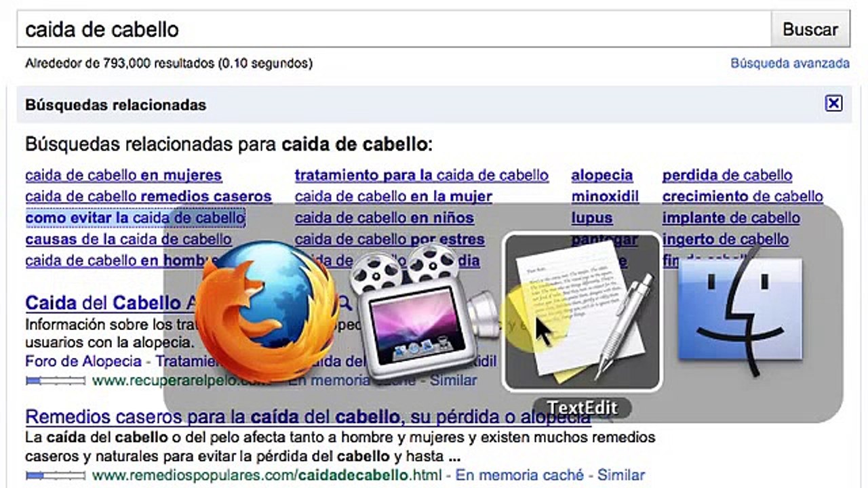Follow 'como evitar la caida de cabello' link

[x=135, y=218]
